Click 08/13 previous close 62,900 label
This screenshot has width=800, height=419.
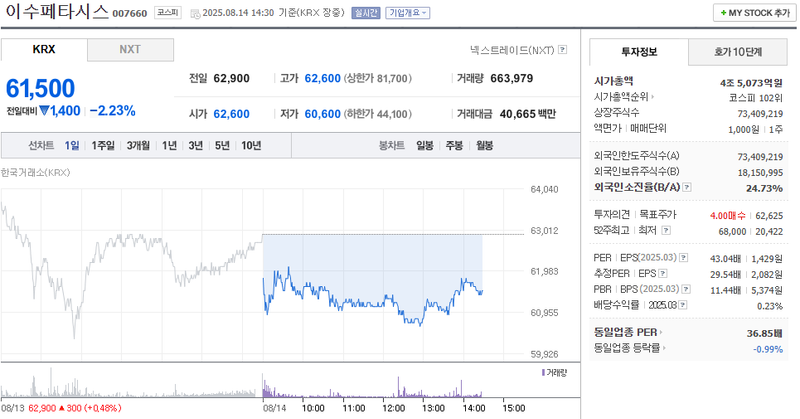61,408
